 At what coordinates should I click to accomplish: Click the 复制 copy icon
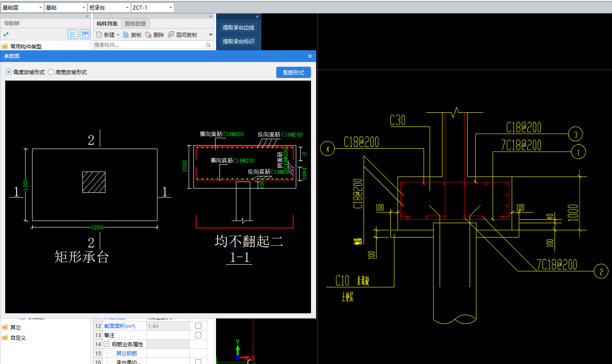[126, 35]
